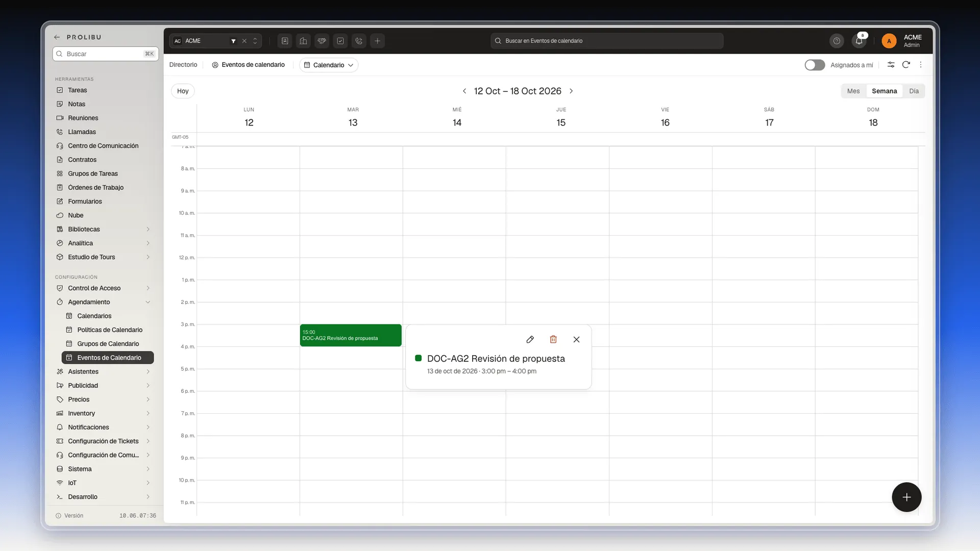Open the Calendario view dropdown
980x551 pixels.
pos(329,65)
